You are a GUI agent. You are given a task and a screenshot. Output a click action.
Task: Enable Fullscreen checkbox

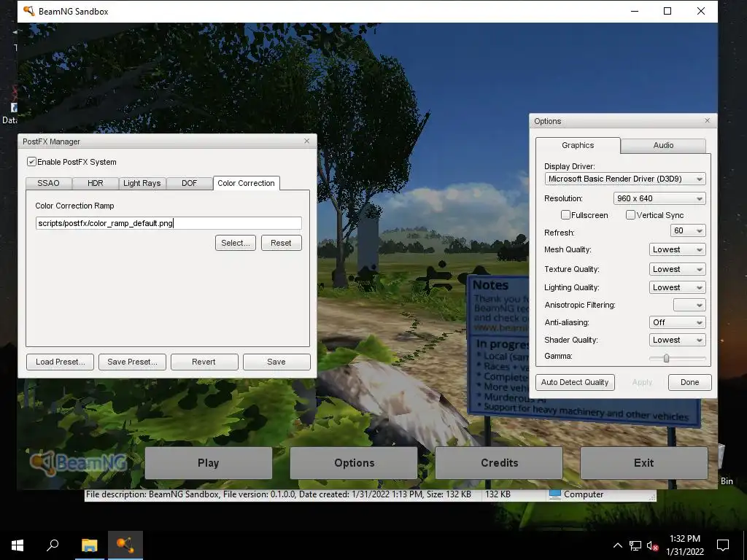coord(565,215)
